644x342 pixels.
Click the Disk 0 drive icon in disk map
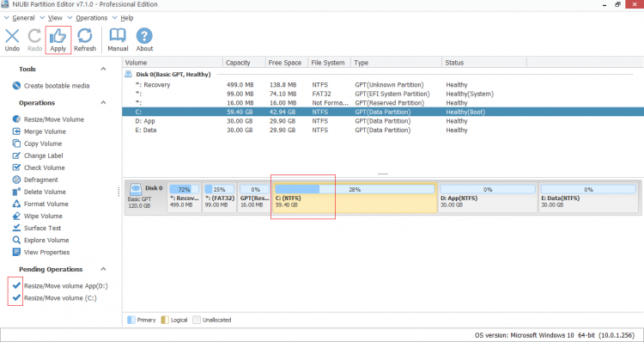[x=135, y=190]
